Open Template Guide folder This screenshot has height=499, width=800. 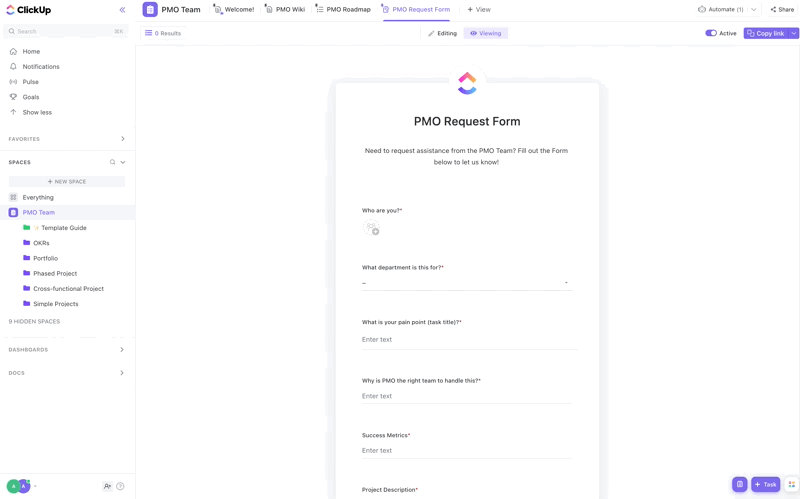click(64, 228)
